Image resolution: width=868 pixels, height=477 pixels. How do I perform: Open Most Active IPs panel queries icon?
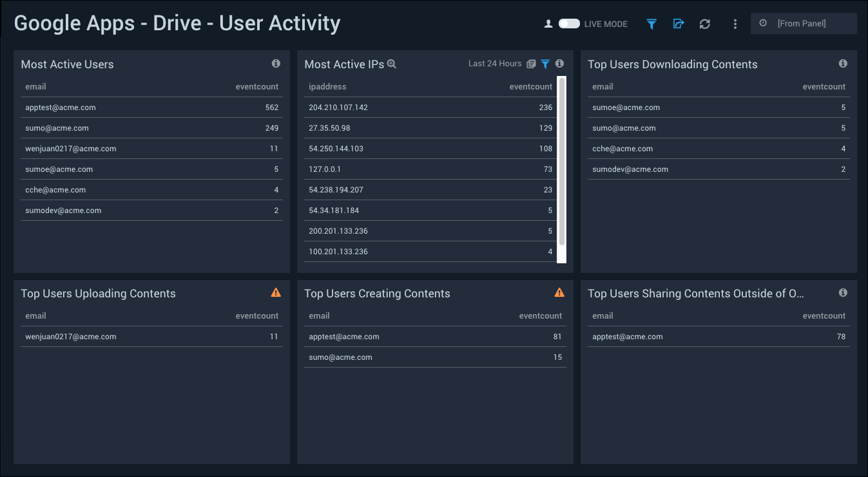531,64
